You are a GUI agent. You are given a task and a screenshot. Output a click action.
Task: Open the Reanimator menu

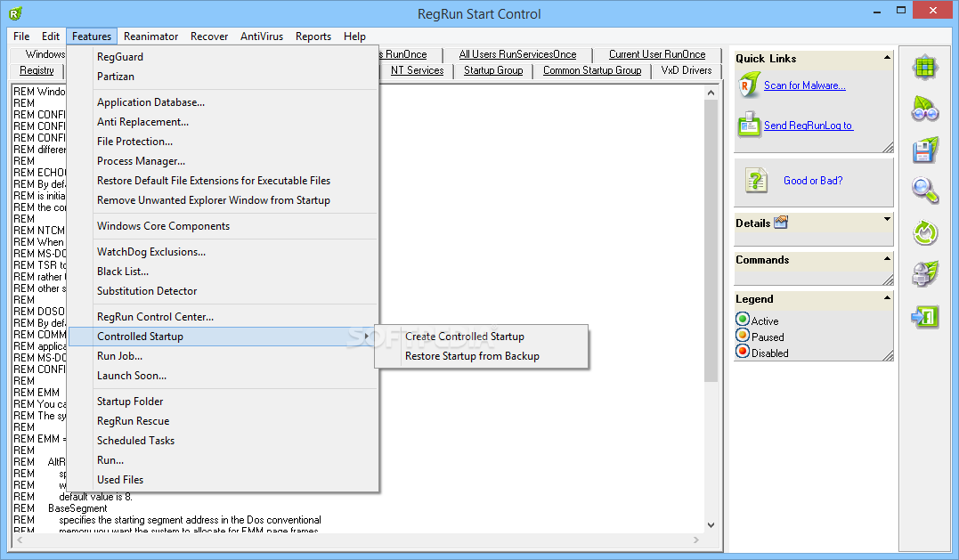[151, 37]
